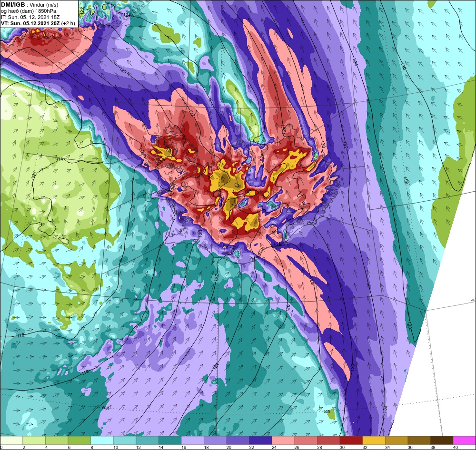Viewport: 476px width, 450px height.
Task: Click the 114 height contour label
Action: [59, 159]
